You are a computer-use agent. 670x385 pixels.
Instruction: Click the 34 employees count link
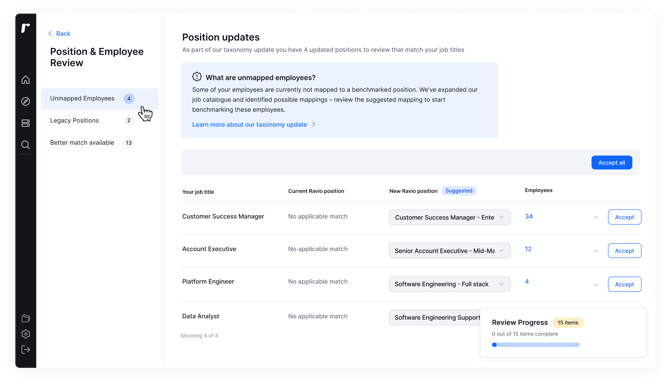tap(529, 216)
